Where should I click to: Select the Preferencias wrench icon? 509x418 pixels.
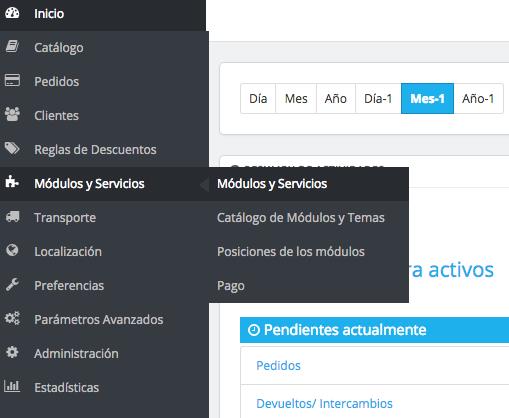(x=12, y=285)
